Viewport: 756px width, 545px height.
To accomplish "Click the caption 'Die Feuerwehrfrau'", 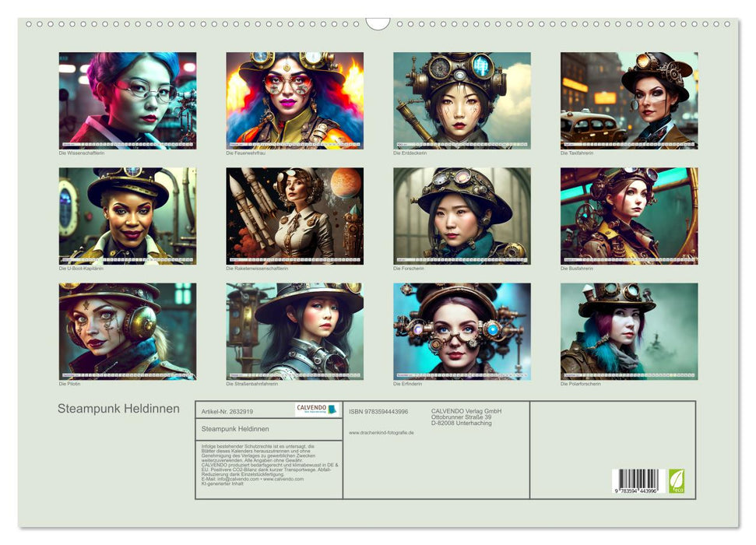I will 245,153.
